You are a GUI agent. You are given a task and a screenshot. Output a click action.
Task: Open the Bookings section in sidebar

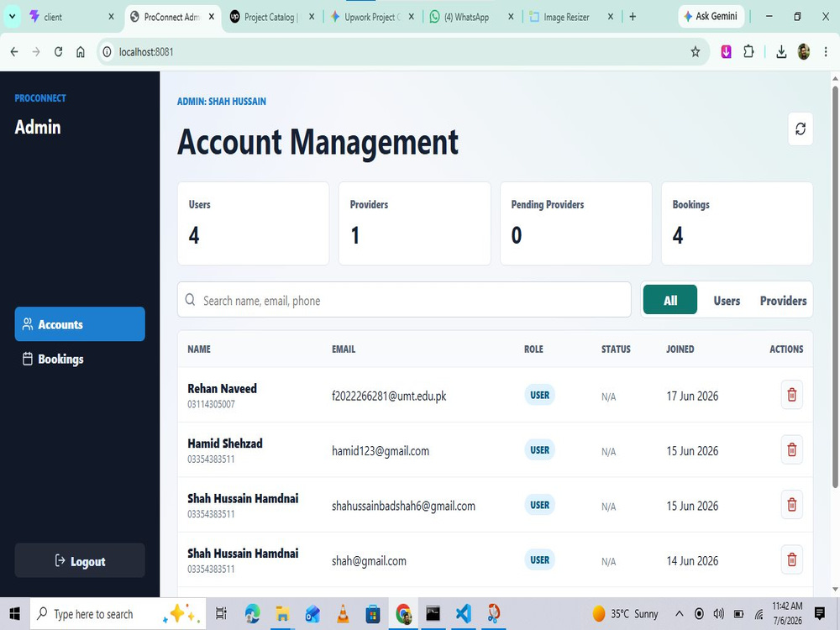coord(80,359)
